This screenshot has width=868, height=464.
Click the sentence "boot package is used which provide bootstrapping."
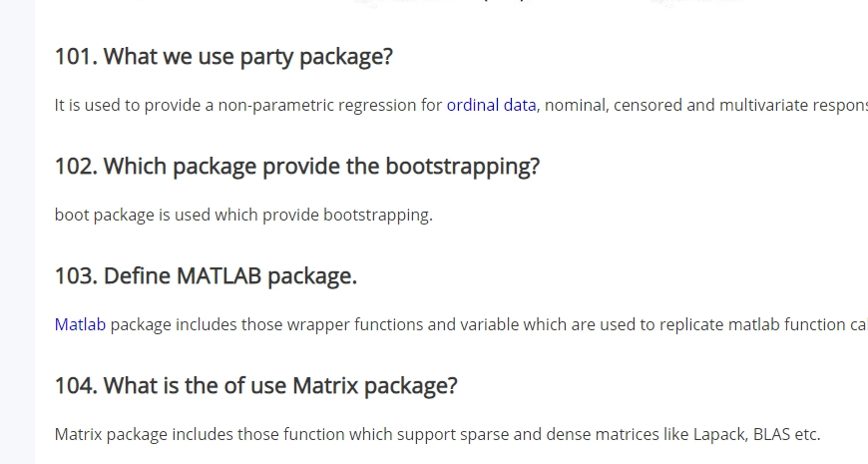(243, 215)
